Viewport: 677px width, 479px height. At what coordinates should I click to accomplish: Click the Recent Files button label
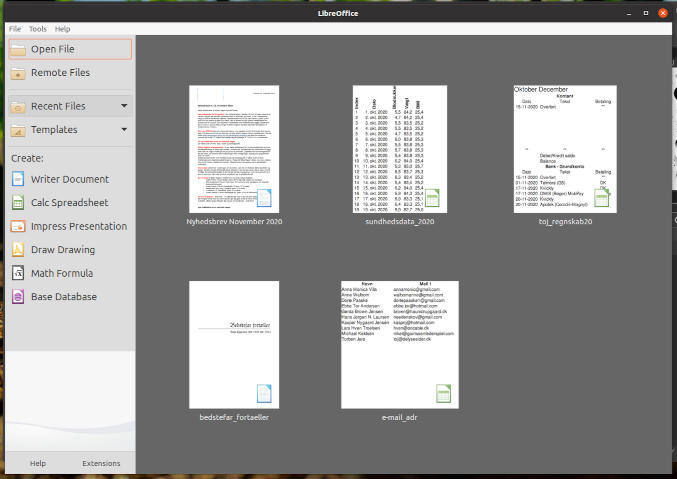58,106
